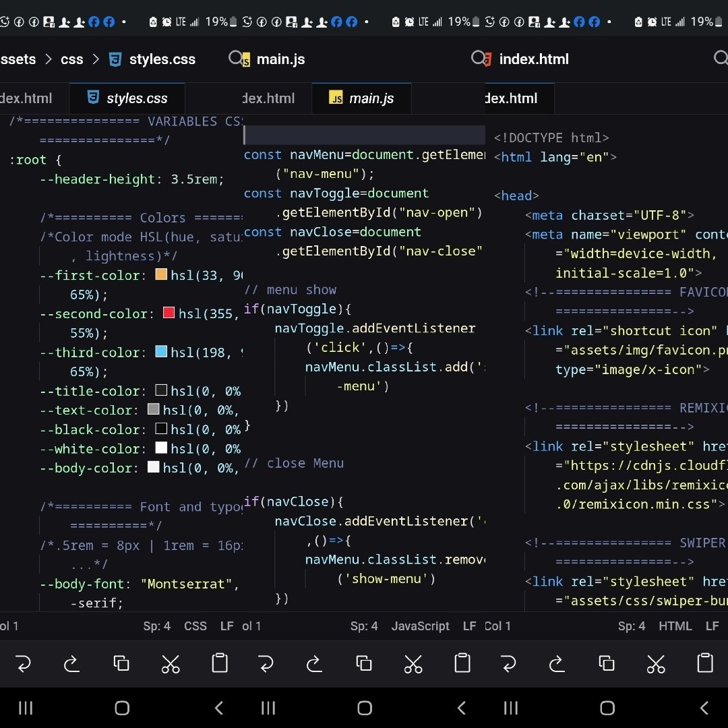The height and width of the screenshot is (728, 728).
Task: Change Sp: 4 indentation in main.js status bar
Action: click(364, 626)
